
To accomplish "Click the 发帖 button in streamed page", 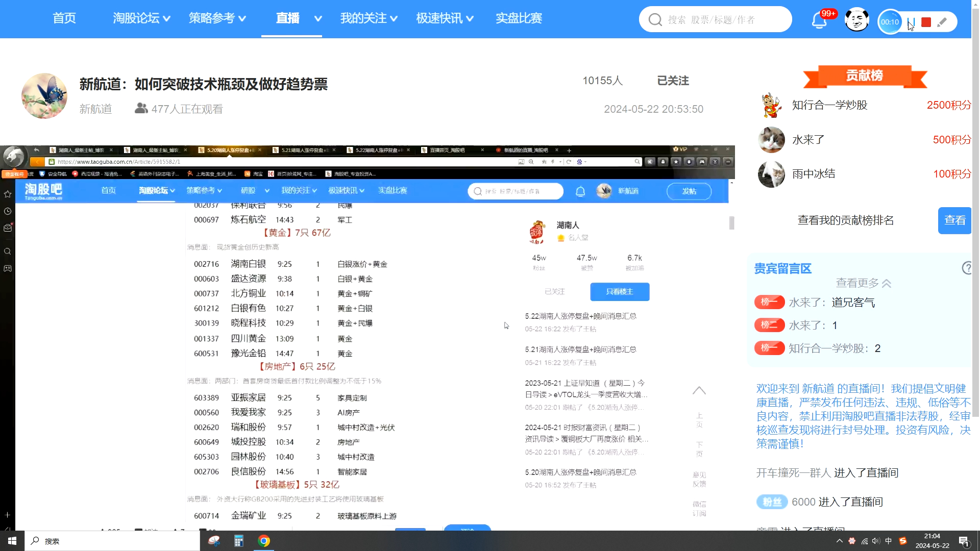I will (x=689, y=191).
